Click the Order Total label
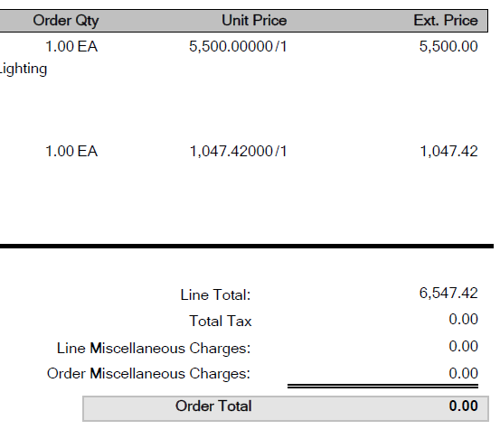Viewport: 500px width, 448px height. (213, 406)
